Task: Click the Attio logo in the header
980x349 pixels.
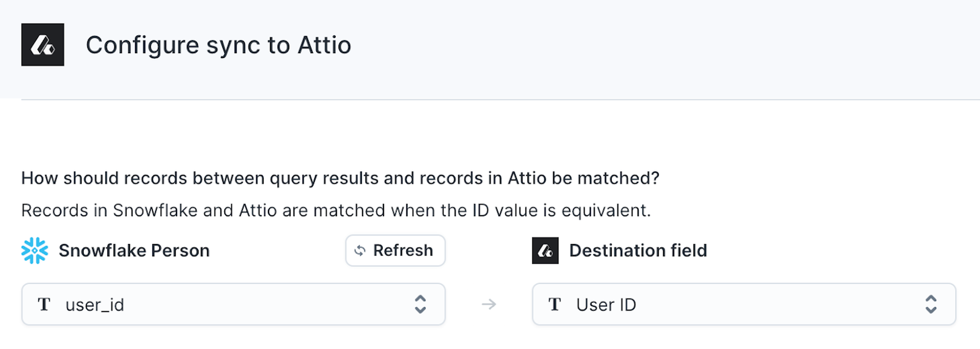Action: 43,45
